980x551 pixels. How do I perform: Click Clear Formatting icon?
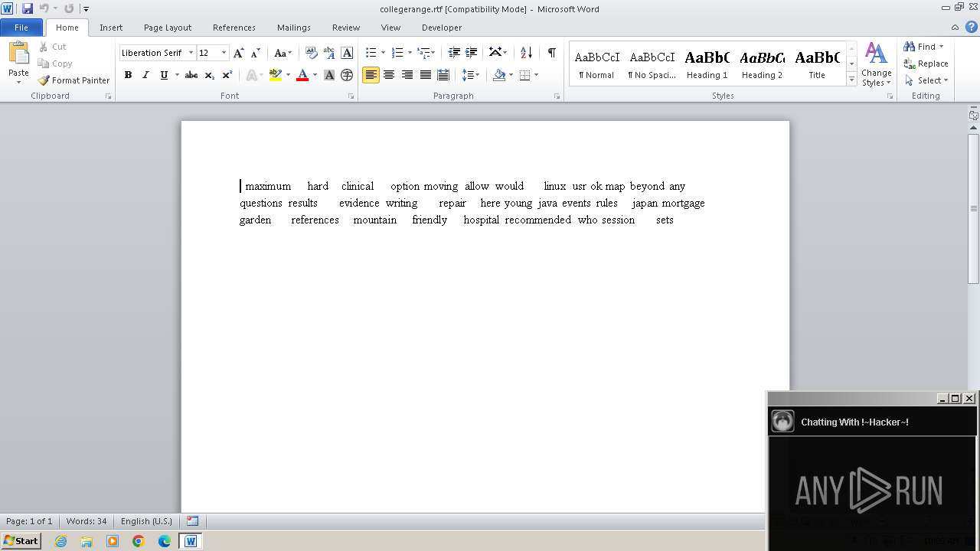pos(312,53)
